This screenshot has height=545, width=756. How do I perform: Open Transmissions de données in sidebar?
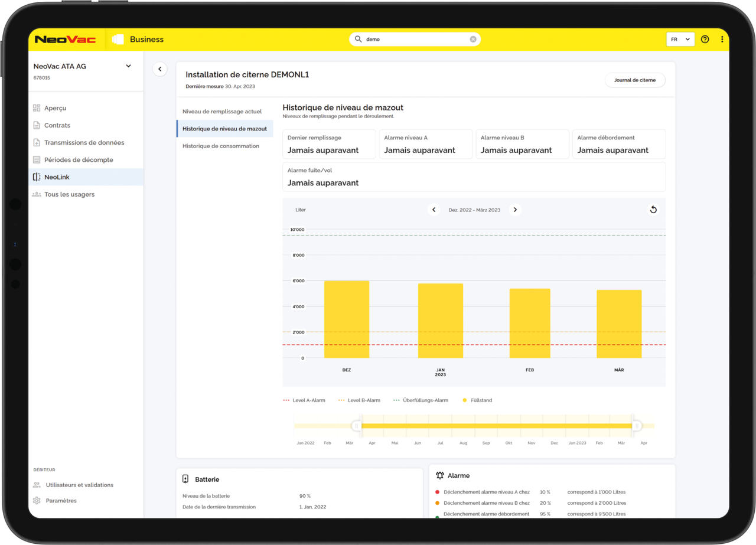86,142
